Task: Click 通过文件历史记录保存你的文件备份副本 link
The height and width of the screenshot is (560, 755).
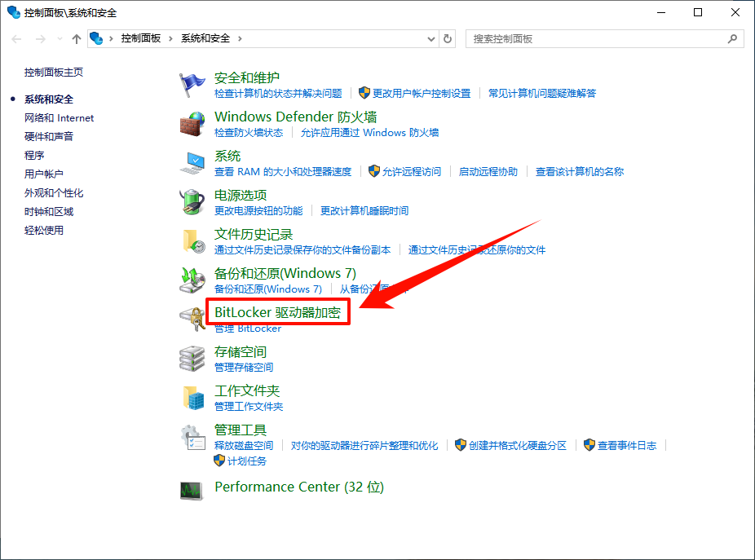Action: coord(302,250)
